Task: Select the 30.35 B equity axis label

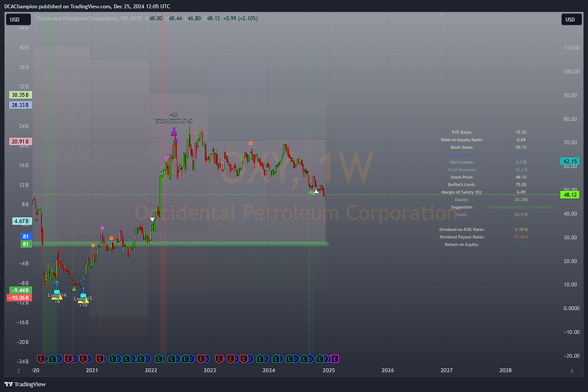Action: (x=20, y=95)
